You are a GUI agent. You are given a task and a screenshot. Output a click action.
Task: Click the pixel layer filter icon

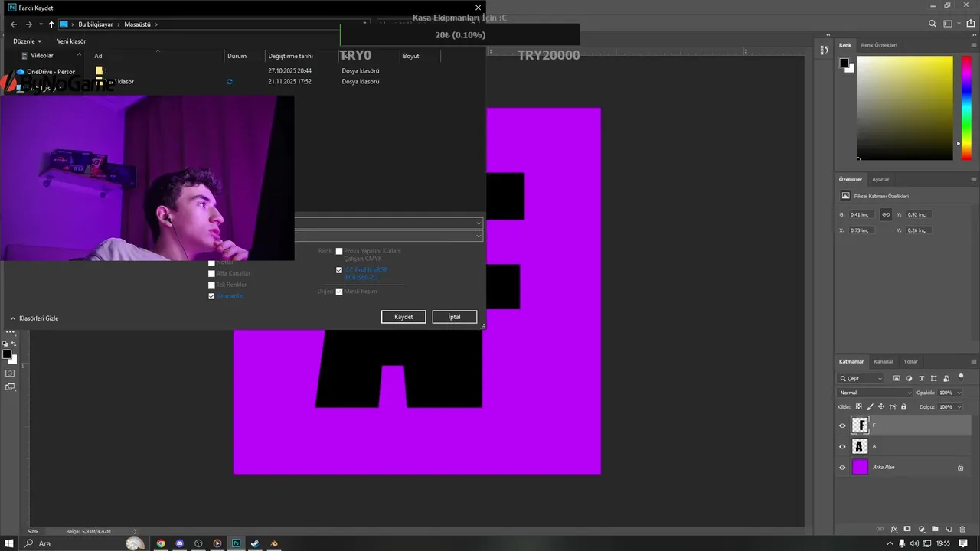[x=897, y=378]
